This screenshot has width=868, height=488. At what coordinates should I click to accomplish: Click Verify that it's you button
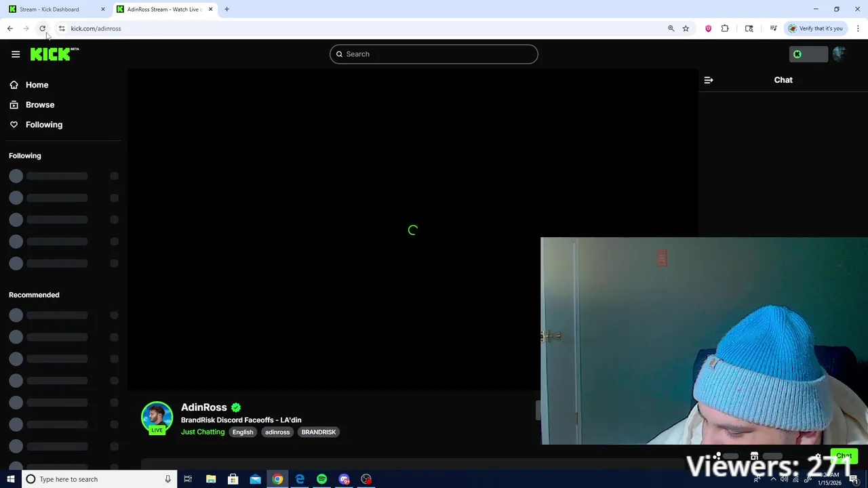[814, 28]
